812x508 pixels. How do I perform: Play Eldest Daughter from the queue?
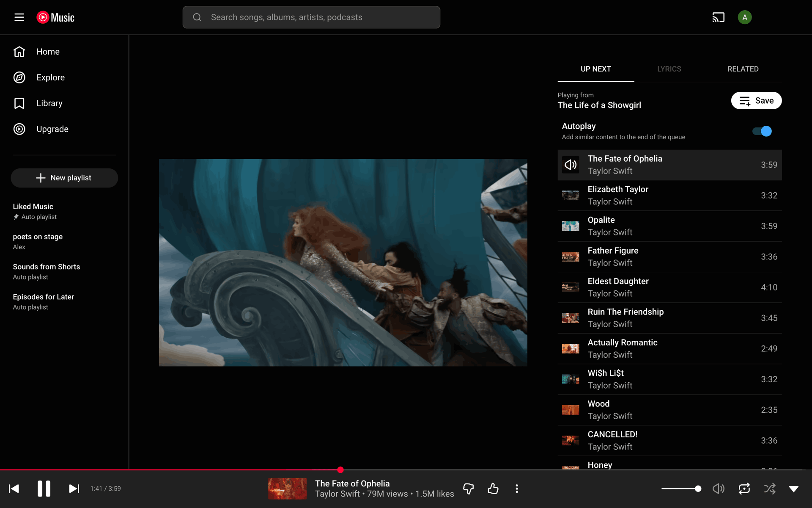(x=669, y=287)
